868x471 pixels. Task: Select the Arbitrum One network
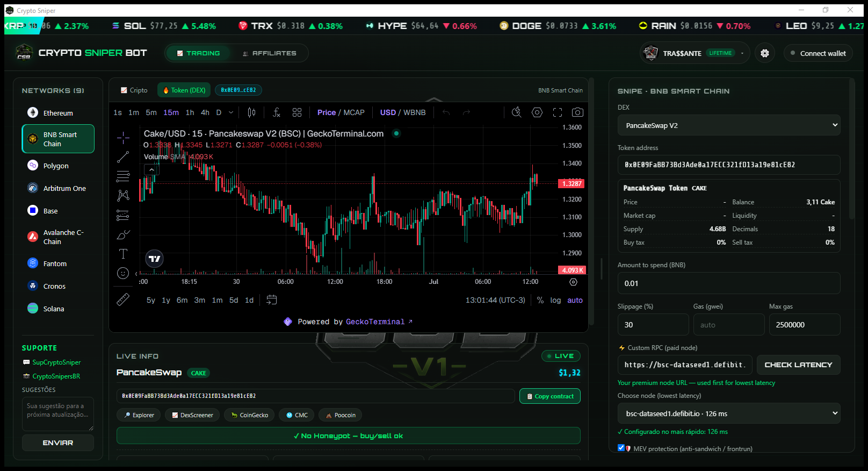pyautogui.click(x=58, y=188)
